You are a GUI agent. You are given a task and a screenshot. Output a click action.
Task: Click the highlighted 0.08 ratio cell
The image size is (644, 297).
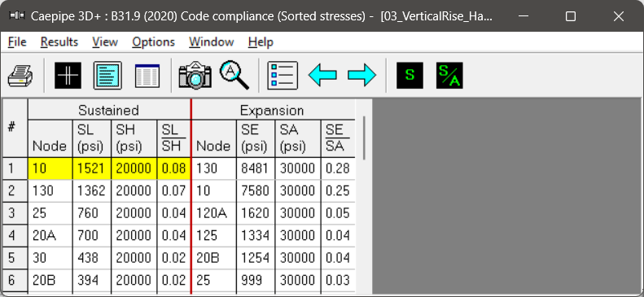pos(173,168)
